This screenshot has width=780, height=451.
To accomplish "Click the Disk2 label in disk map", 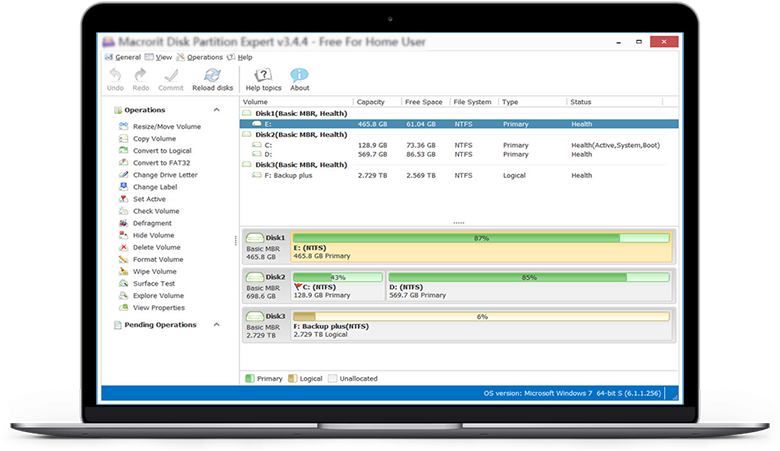I will click(275, 277).
